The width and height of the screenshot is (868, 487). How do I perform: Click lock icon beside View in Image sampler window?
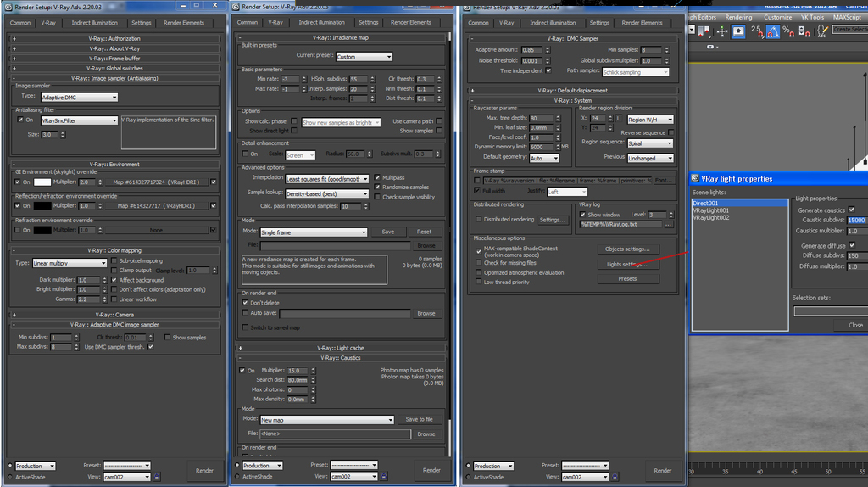click(157, 477)
